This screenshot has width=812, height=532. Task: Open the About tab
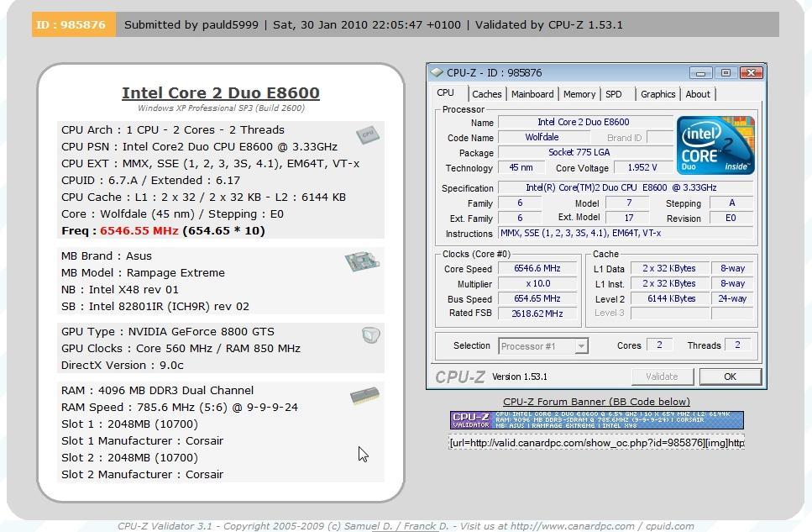pyautogui.click(x=698, y=94)
